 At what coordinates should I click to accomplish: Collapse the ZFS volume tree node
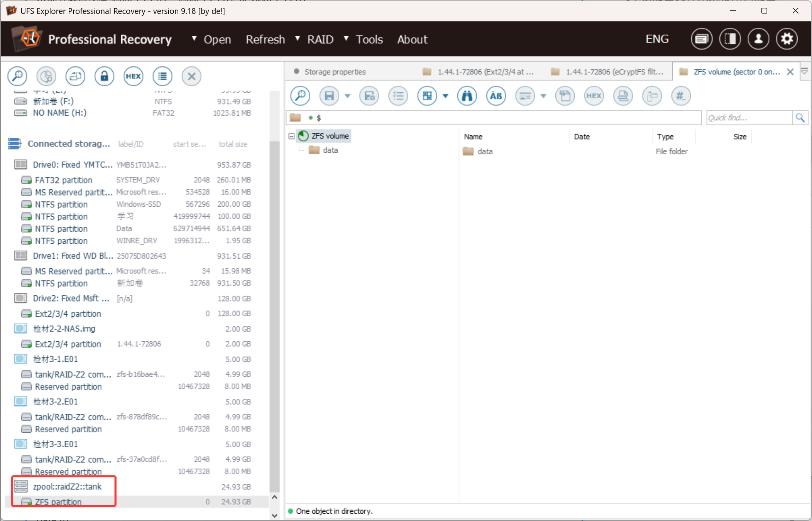coord(292,136)
